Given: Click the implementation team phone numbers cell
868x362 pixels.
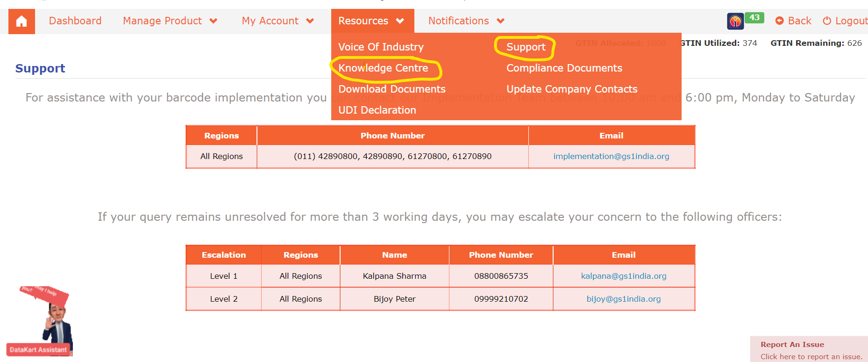Looking at the screenshot, I should tap(392, 156).
